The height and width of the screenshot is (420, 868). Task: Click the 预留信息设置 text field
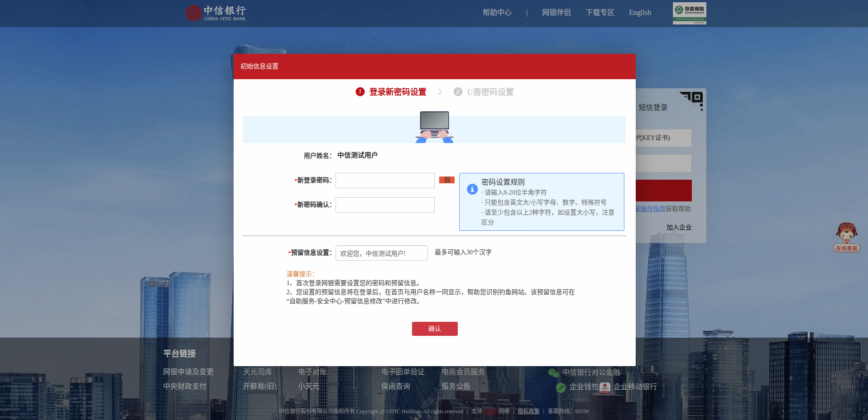(x=381, y=253)
